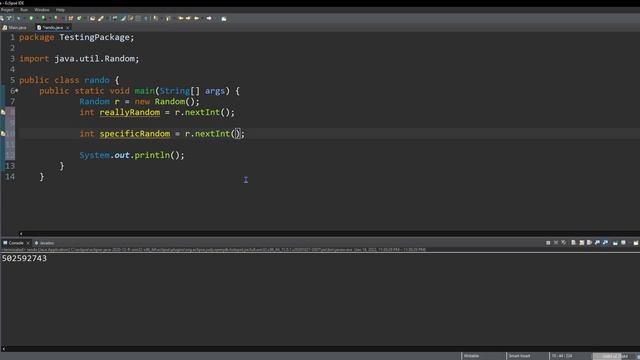Toggle Scroll Lock in Console toolbar
Screen dimensions: 640x360
pyautogui.click(x=582, y=243)
